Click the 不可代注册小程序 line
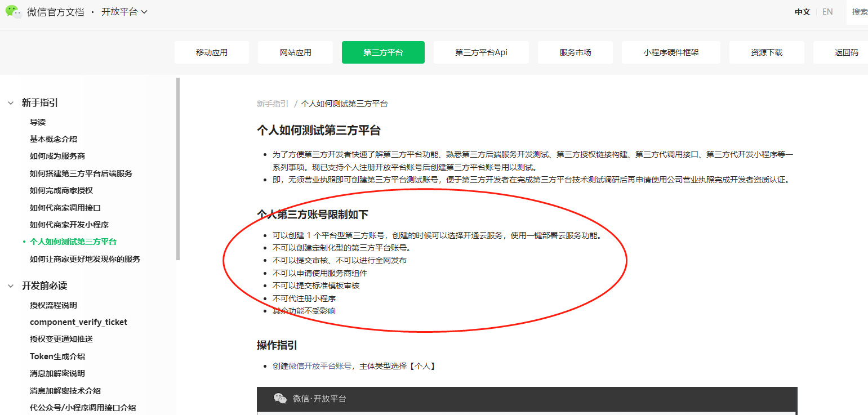Screen dimensions: 868x415 coord(304,298)
